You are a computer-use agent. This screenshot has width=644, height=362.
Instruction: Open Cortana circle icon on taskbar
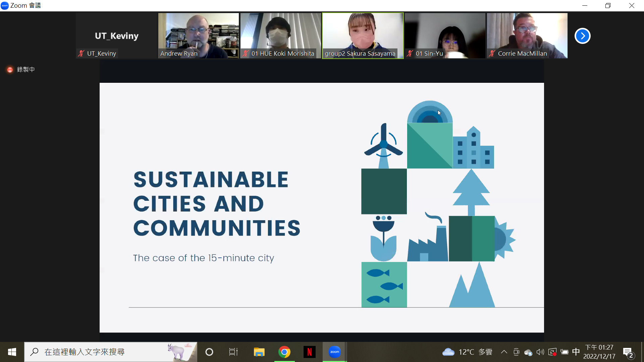[209, 352]
